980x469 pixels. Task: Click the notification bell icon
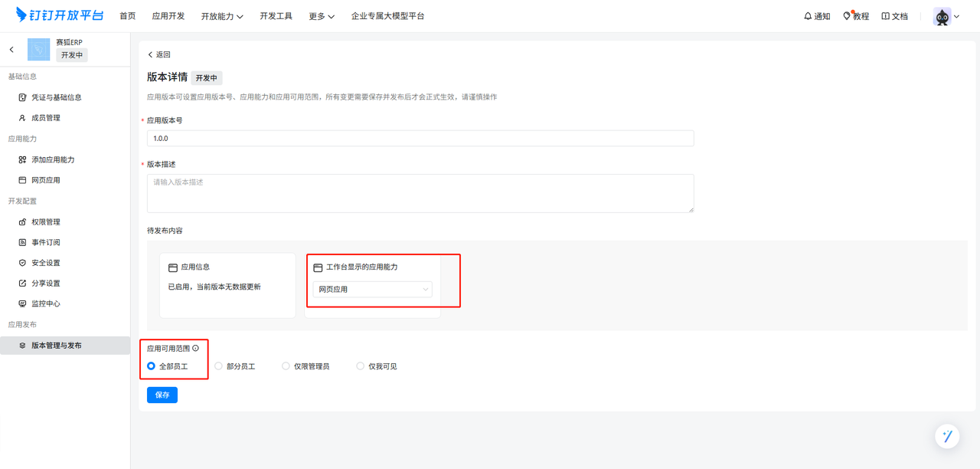tap(808, 16)
